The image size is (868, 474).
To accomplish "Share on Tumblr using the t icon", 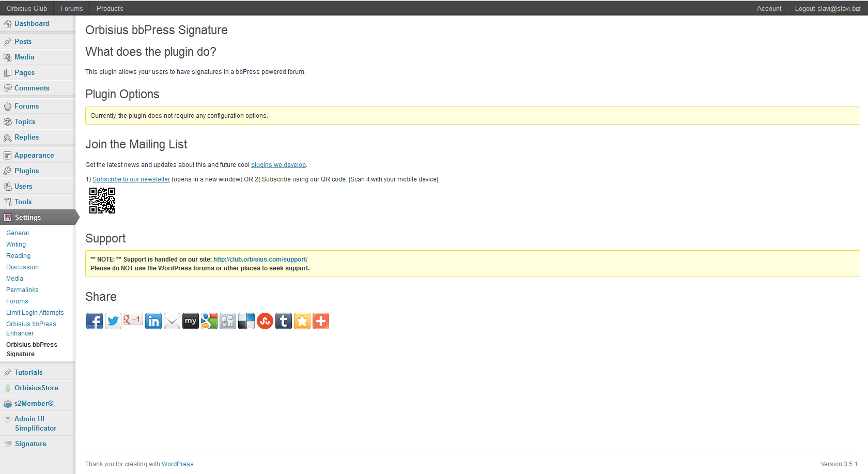I will [284, 321].
